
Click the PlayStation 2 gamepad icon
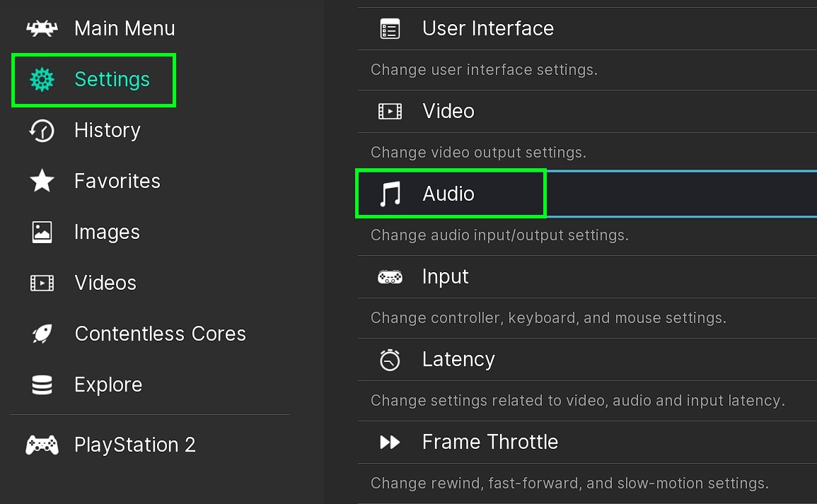pos(42,445)
